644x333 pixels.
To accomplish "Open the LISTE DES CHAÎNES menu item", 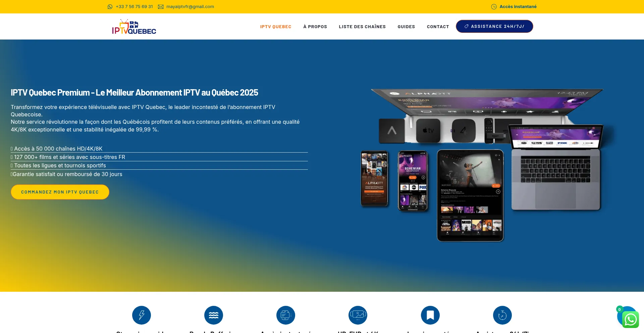I will point(362,27).
